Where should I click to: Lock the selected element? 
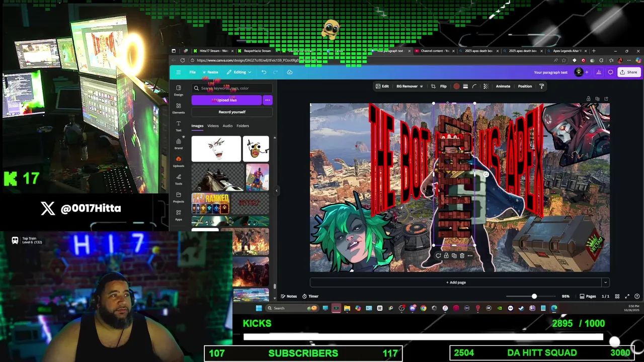point(446,255)
